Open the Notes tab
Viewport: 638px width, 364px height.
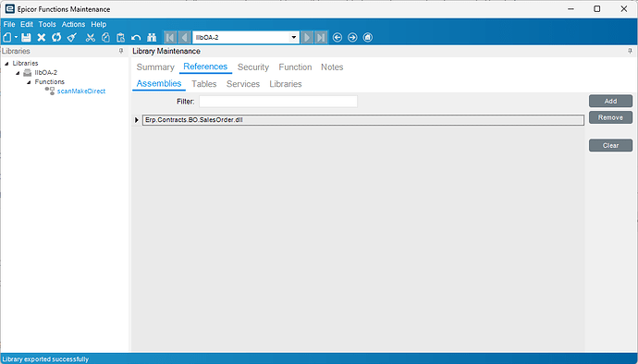click(332, 67)
